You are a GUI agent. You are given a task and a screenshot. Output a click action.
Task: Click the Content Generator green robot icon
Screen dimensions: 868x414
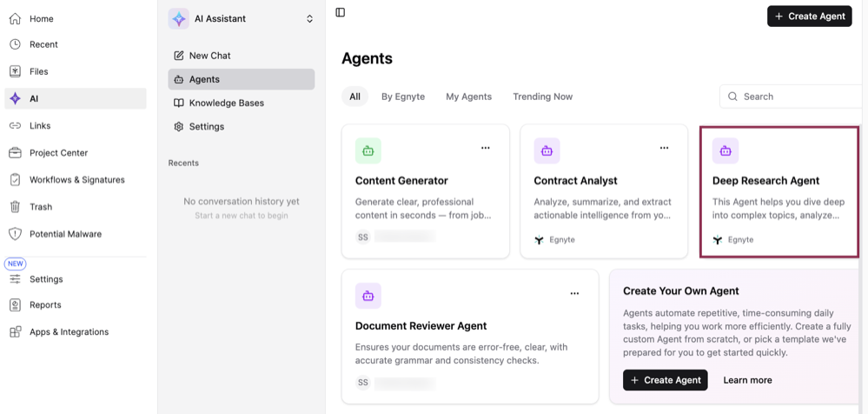[368, 150]
